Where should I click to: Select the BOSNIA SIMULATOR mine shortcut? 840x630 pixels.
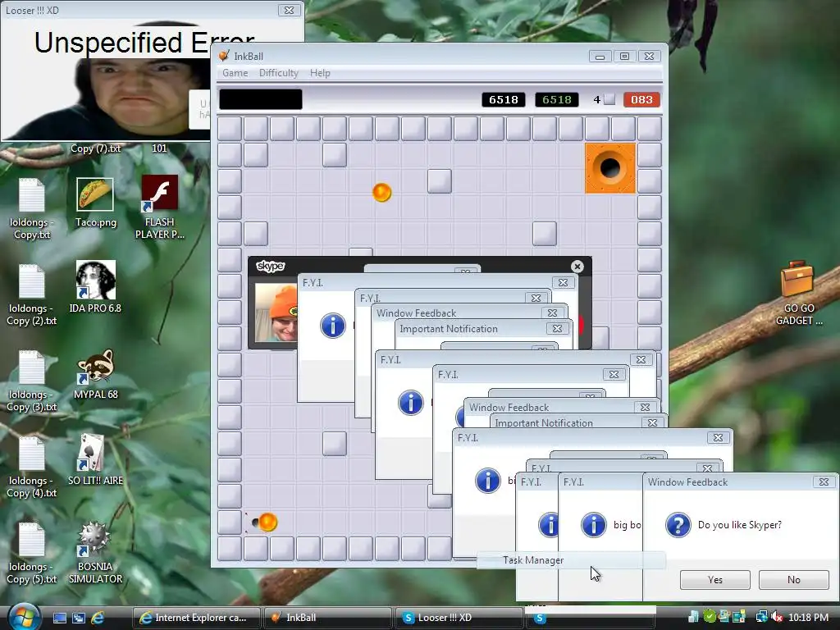[x=95, y=553]
